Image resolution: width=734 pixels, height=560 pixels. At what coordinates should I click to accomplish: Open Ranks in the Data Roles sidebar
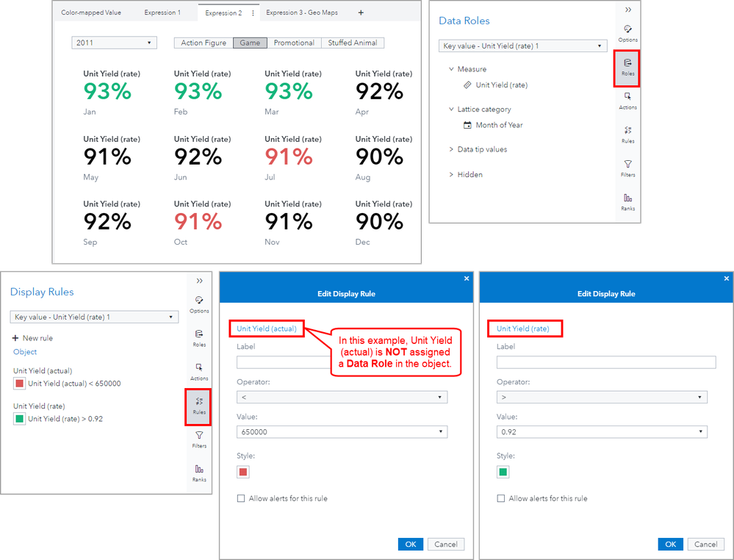click(x=627, y=201)
